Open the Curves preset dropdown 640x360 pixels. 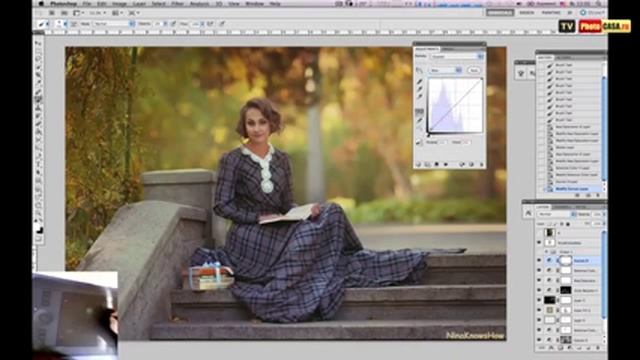457,56
